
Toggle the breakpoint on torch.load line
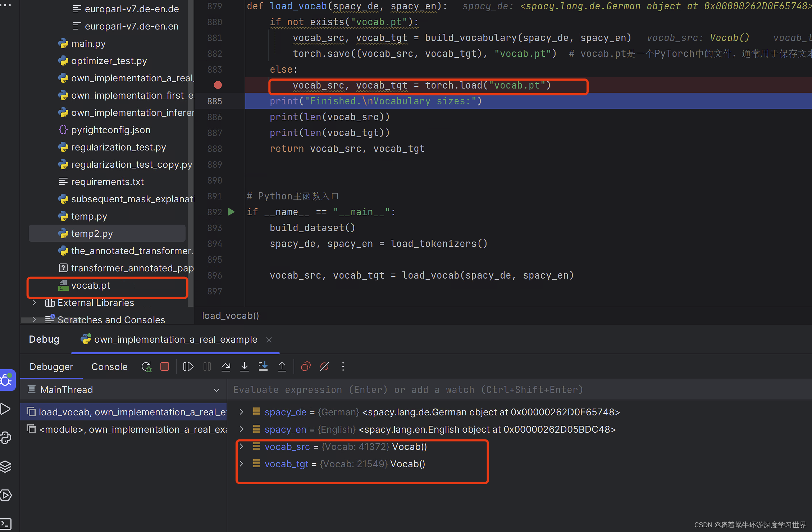click(218, 85)
